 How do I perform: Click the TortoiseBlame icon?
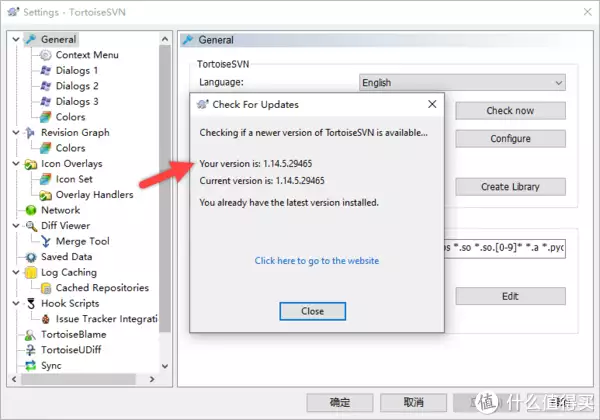(31, 335)
